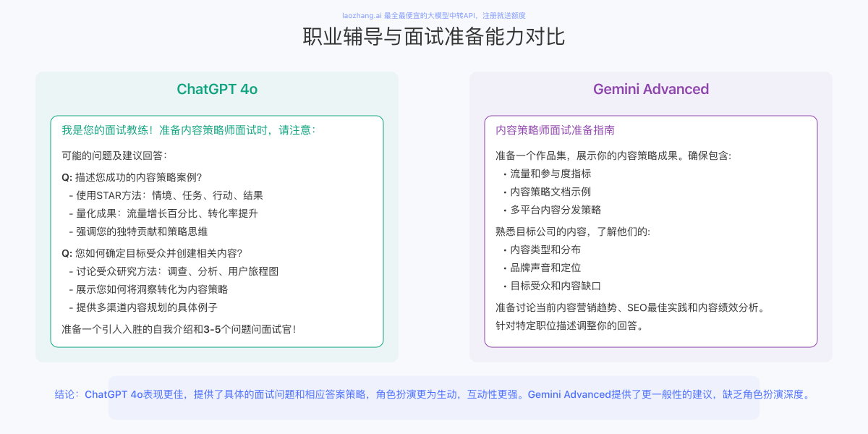Click the line 可能的问题及建议回答
The width and height of the screenshot is (868, 434).
(115, 156)
